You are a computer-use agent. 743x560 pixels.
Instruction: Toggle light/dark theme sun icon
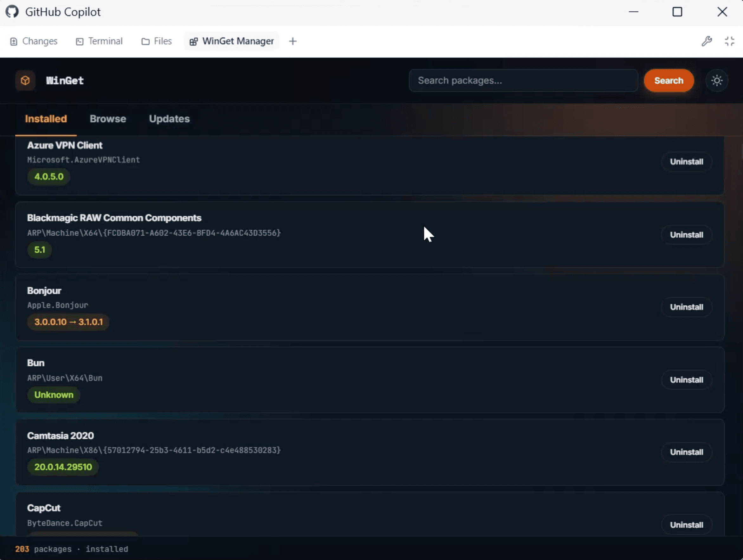717,80
